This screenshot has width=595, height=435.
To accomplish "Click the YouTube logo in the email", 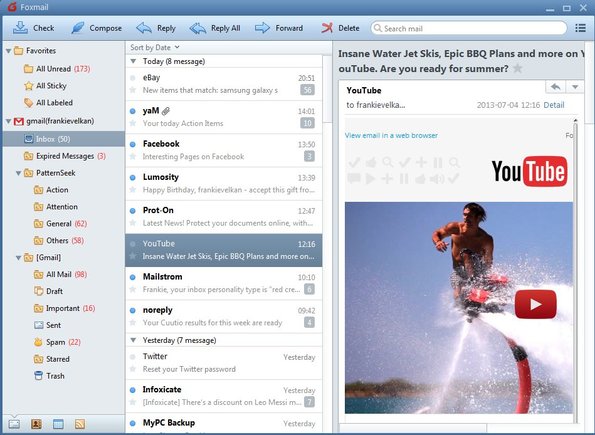I will pos(529,171).
